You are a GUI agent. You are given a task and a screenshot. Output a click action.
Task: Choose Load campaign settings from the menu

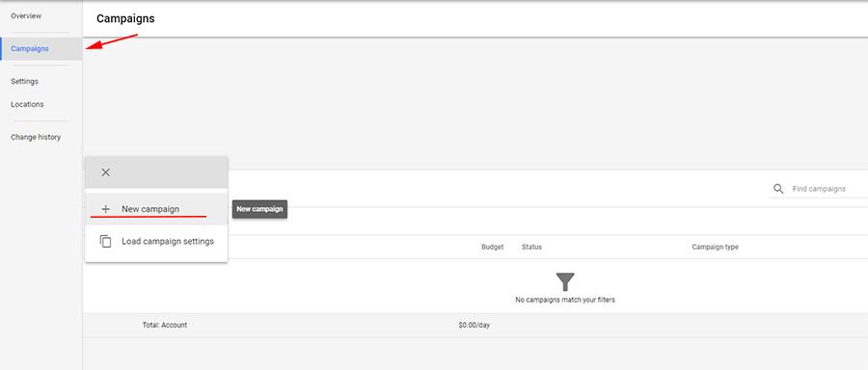pyautogui.click(x=156, y=241)
